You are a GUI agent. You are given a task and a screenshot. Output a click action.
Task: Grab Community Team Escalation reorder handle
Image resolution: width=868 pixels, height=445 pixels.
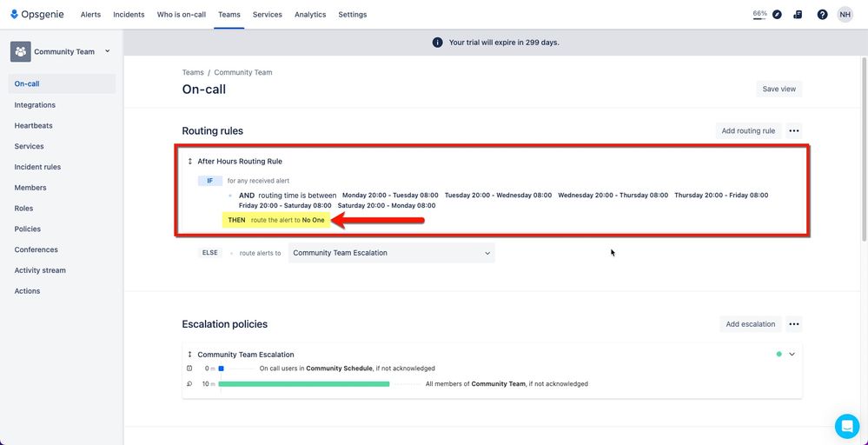[x=190, y=355]
